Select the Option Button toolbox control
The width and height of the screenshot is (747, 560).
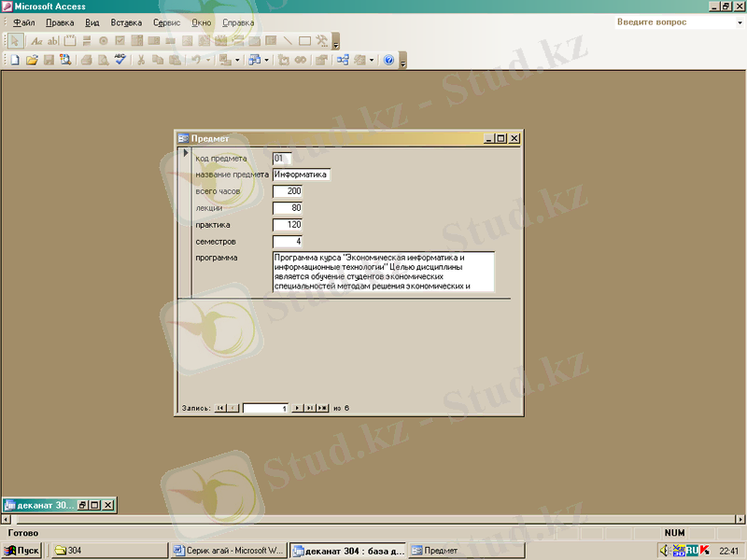click(104, 41)
